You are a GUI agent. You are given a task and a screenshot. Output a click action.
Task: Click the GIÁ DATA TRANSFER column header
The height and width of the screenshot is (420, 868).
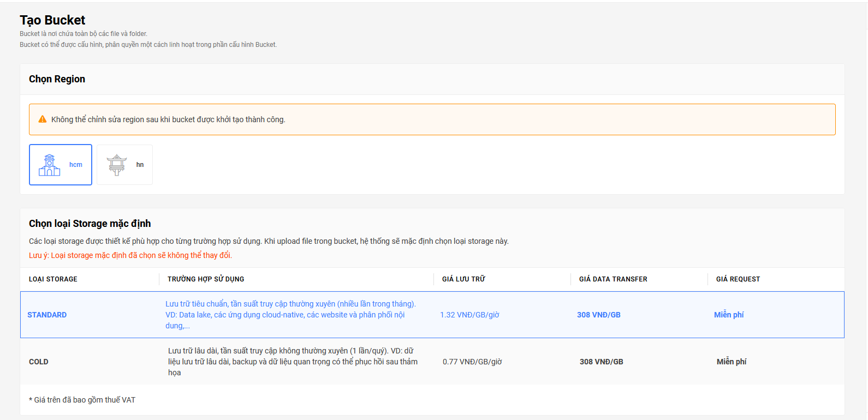[613, 279]
